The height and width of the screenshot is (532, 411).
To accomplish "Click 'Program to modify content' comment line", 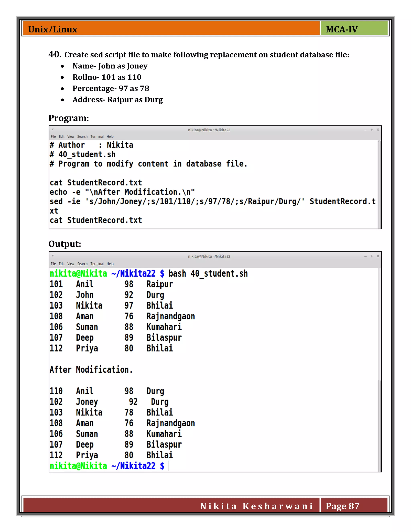I will (x=149, y=164).
